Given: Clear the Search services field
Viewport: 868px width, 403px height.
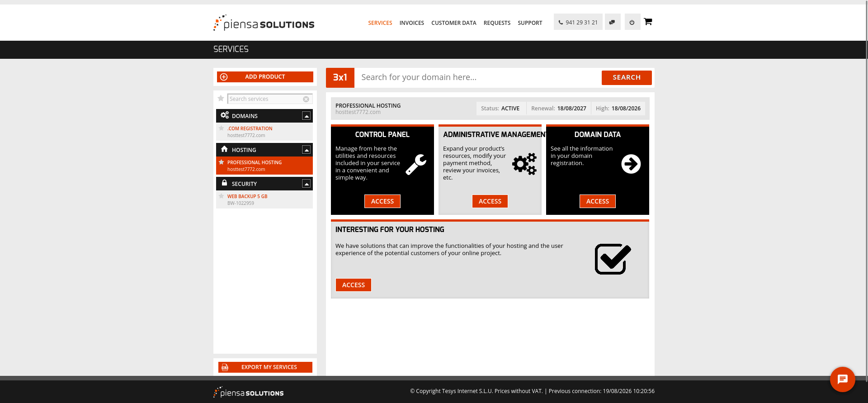Looking at the screenshot, I should coord(306,99).
